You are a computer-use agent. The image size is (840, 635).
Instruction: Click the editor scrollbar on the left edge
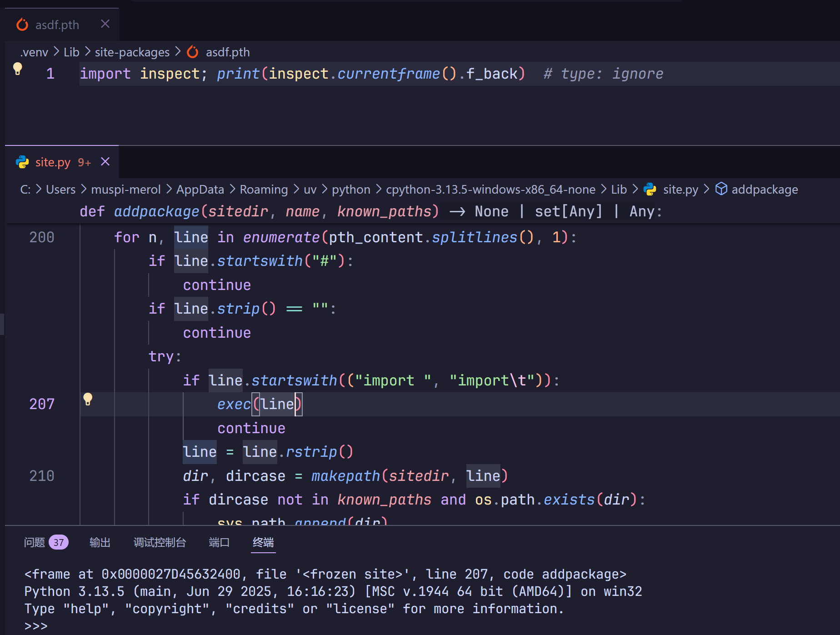click(x=2, y=324)
